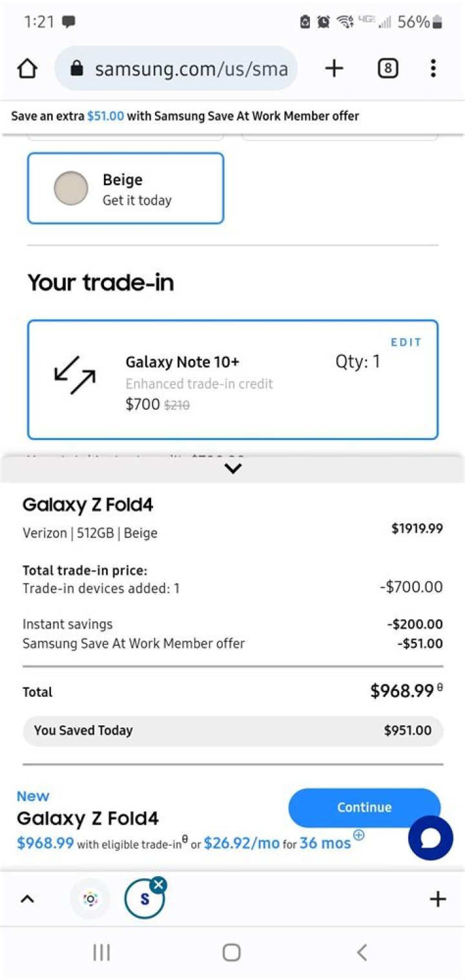Image resolution: width=465 pixels, height=980 pixels.
Task: Expand the bottom bar using the up caret
Action: coord(27,898)
